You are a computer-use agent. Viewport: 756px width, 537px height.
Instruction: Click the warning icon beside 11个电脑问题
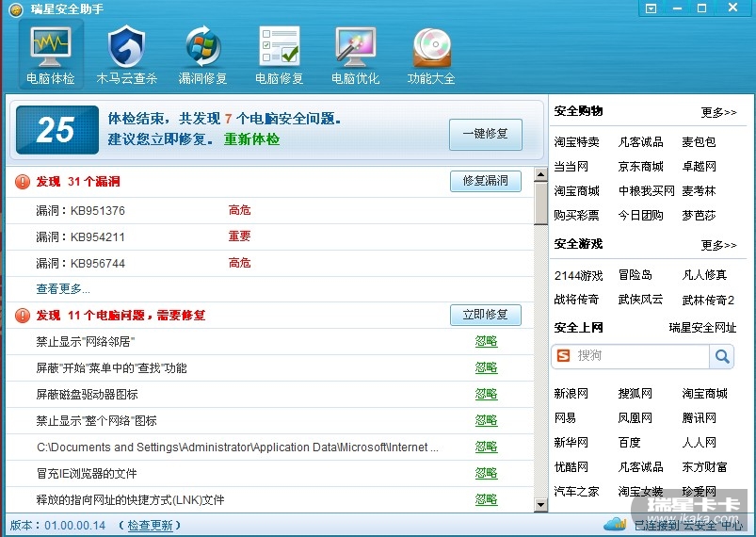[x=23, y=316]
